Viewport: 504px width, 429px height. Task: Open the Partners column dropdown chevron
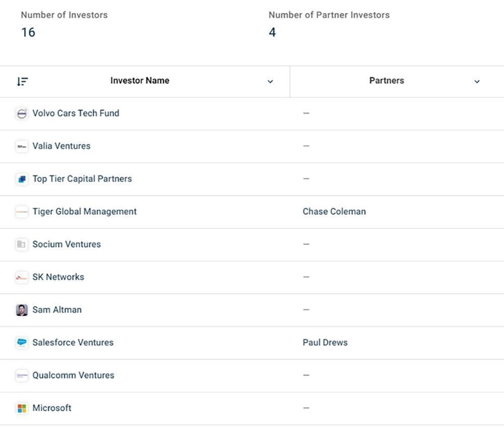(x=477, y=82)
